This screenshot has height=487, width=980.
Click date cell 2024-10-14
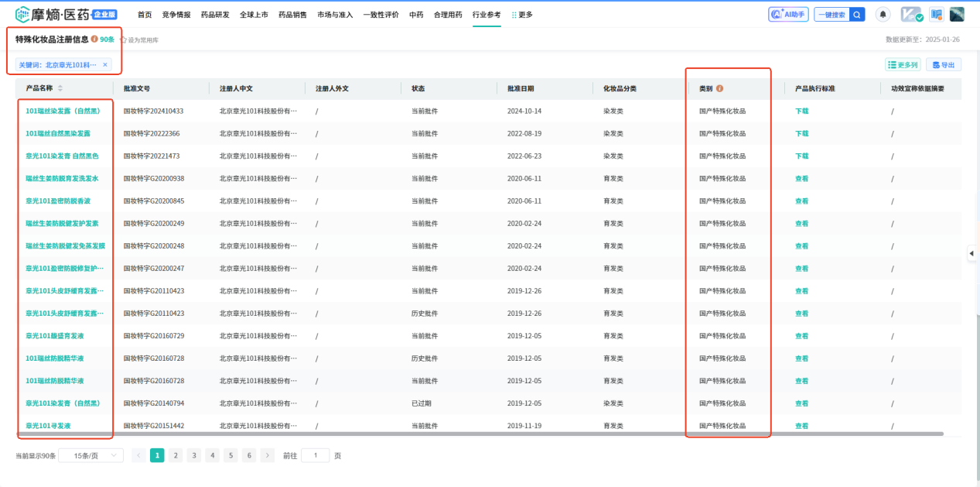tap(524, 111)
